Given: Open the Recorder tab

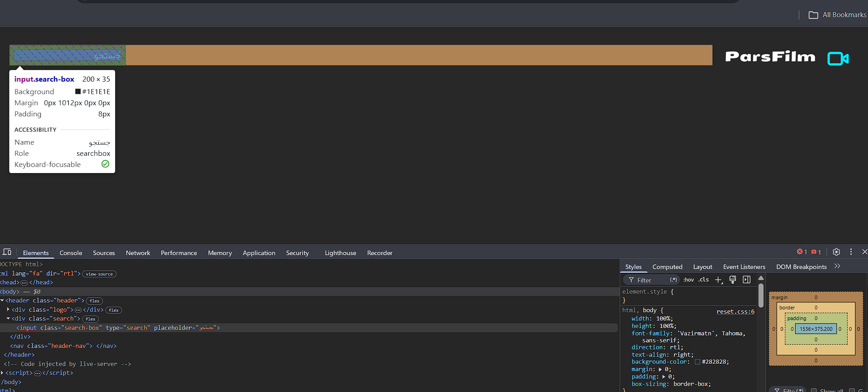Looking at the screenshot, I should tap(380, 253).
